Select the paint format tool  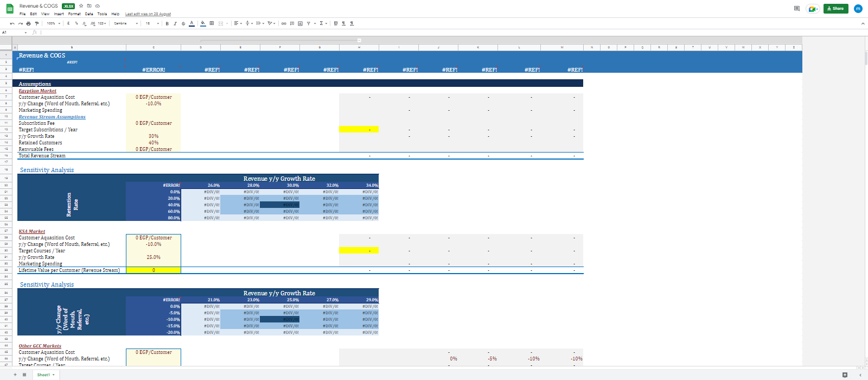point(36,23)
